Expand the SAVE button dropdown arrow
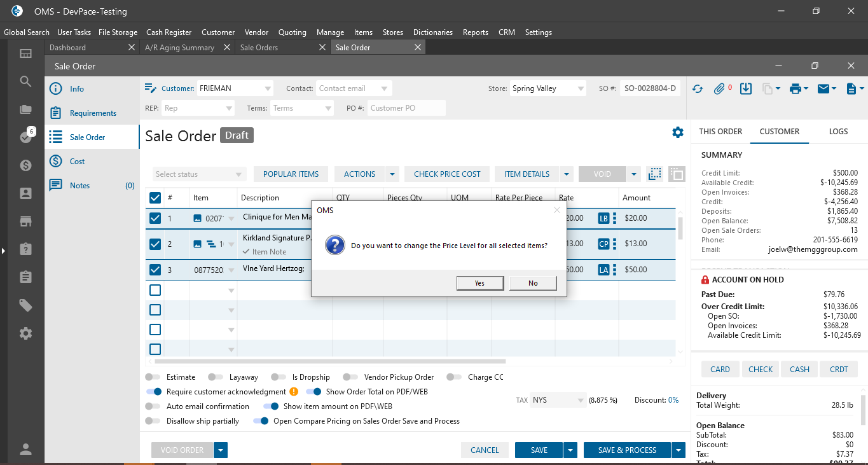Screen dimensions: 868x465 tap(569, 450)
